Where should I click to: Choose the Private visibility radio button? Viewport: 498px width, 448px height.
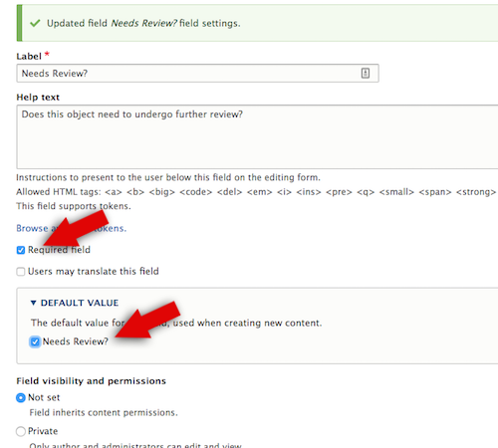pyautogui.click(x=21, y=431)
